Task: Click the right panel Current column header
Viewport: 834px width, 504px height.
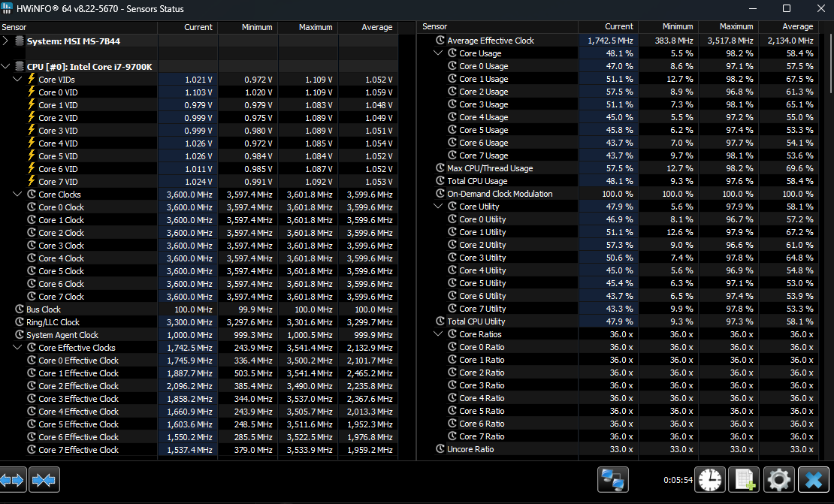Action: [609, 26]
